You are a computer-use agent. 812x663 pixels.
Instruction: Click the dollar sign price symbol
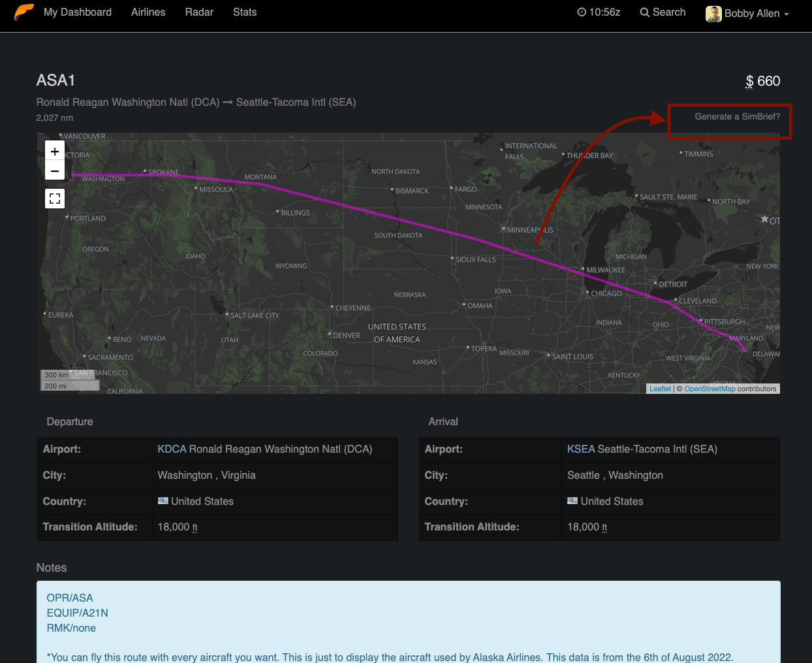(x=749, y=82)
